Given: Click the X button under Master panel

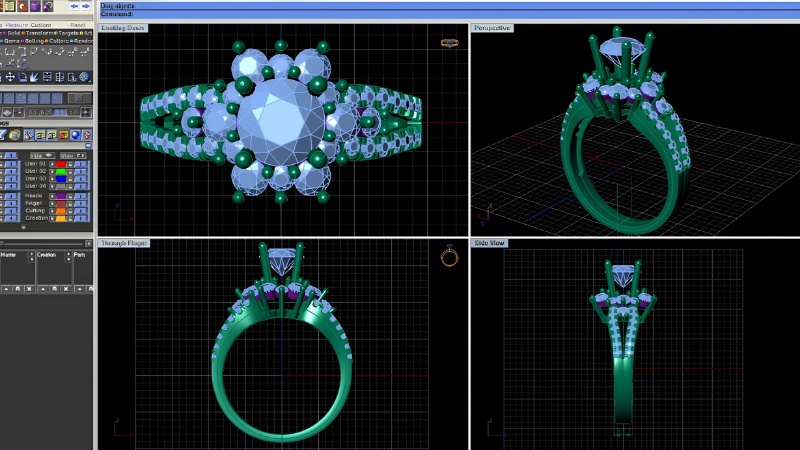Looking at the screenshot, I should 29,289.
